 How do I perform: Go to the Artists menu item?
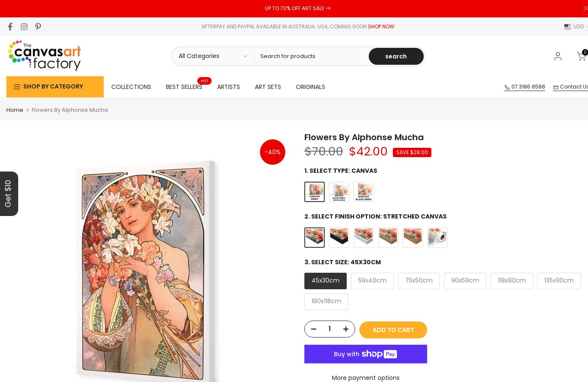pos(229,87)
